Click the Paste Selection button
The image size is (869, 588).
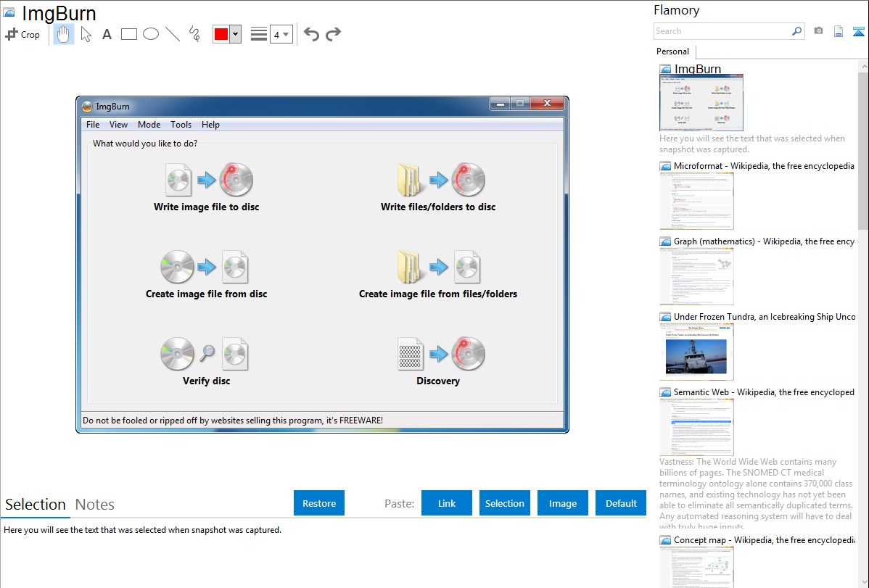pyautogui.click(x=504, y=503)
